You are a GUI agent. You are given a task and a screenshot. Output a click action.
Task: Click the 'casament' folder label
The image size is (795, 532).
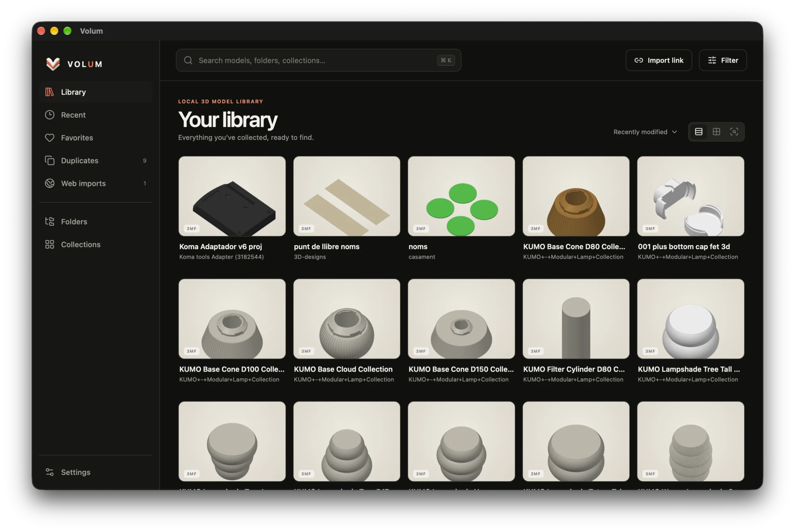coord(422,257)
